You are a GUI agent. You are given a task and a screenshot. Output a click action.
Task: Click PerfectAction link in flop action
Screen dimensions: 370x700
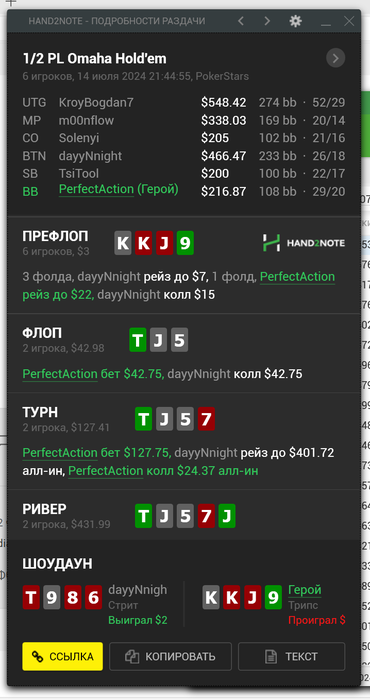click(x=60, y=374)
